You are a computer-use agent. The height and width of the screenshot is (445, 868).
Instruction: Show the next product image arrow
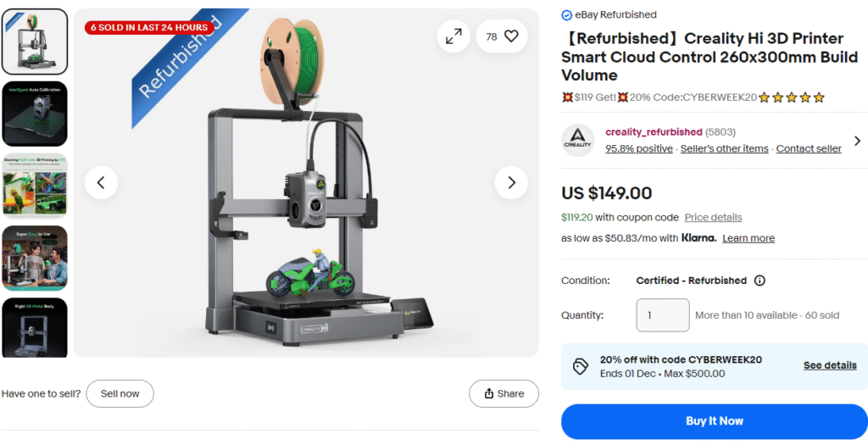click(511, 182)
